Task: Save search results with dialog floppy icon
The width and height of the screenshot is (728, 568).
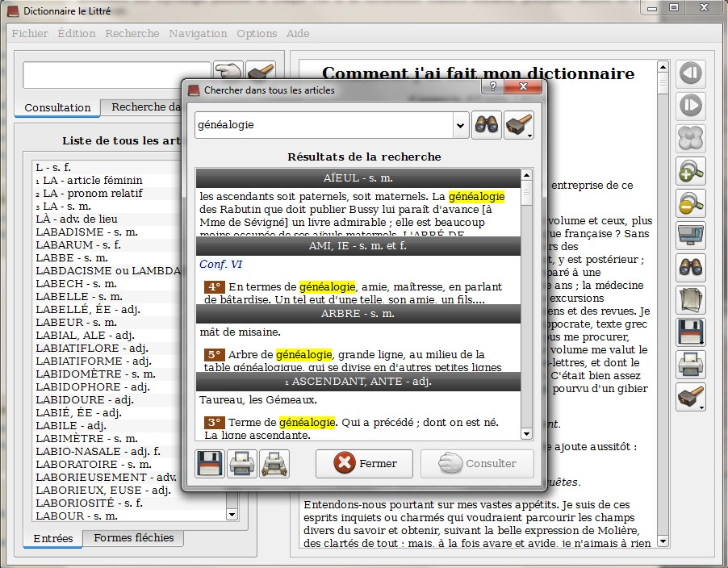Action: point(210,464)
